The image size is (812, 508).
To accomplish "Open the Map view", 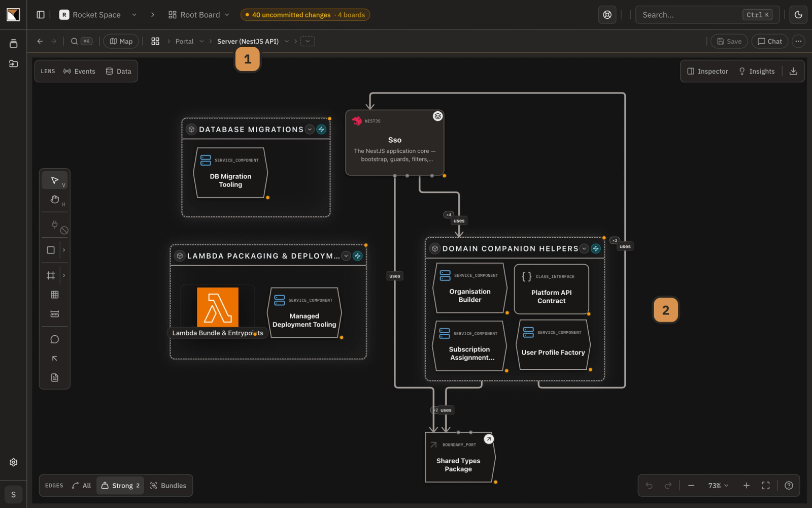I will [x=121, y=41].
